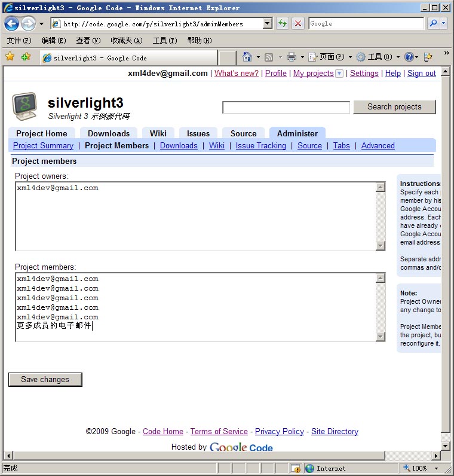Viewport: 454px width, 476px height.
Task: Open the Site Directory footer link
Action: (335, 431)
